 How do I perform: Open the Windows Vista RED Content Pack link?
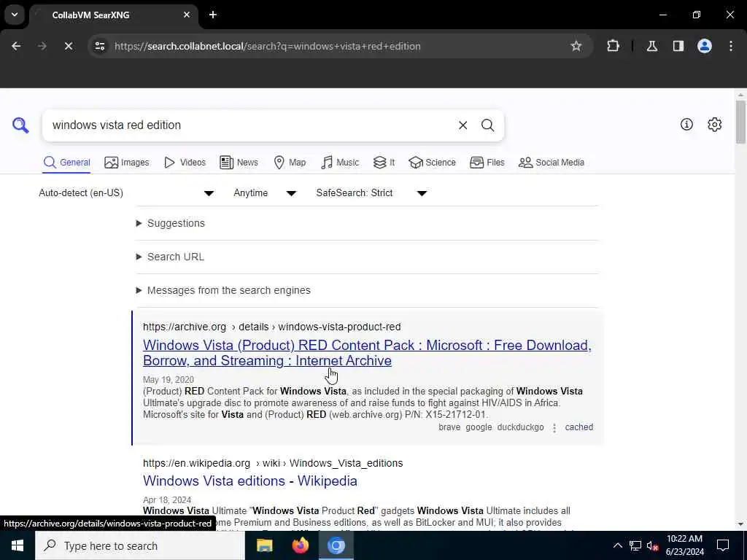pyautogui.click(x=367, y=353)
